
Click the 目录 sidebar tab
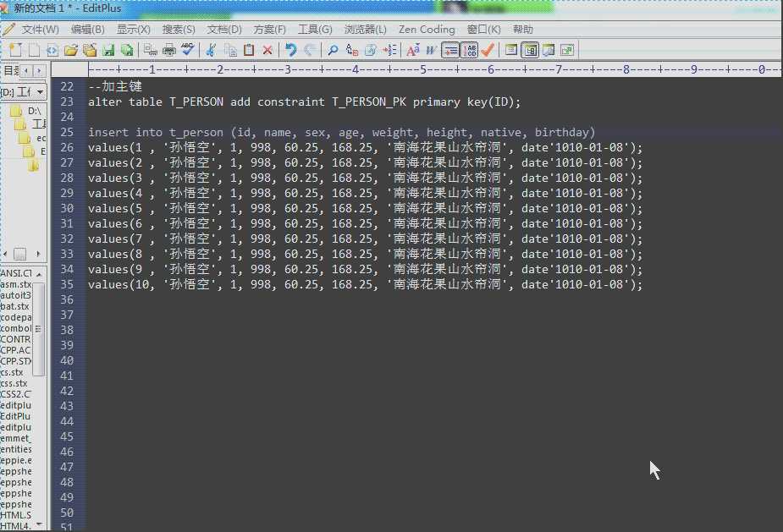[x=11, y=71]
